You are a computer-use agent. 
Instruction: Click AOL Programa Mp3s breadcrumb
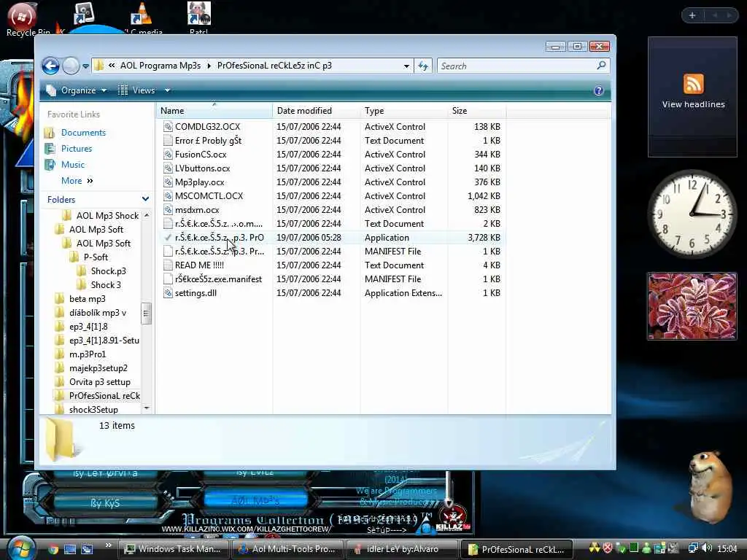pyautogui.click(x=160, y=66)
